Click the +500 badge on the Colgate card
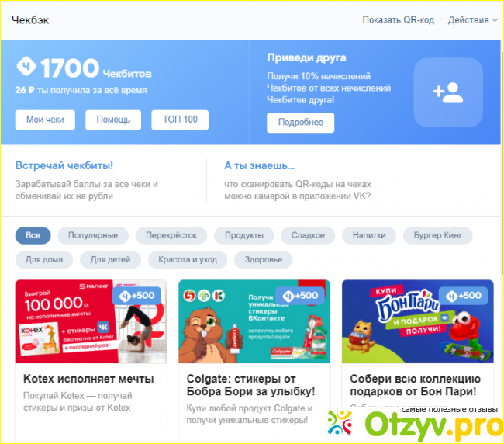This screenshot has height=444, width=504. coord(300,296)
